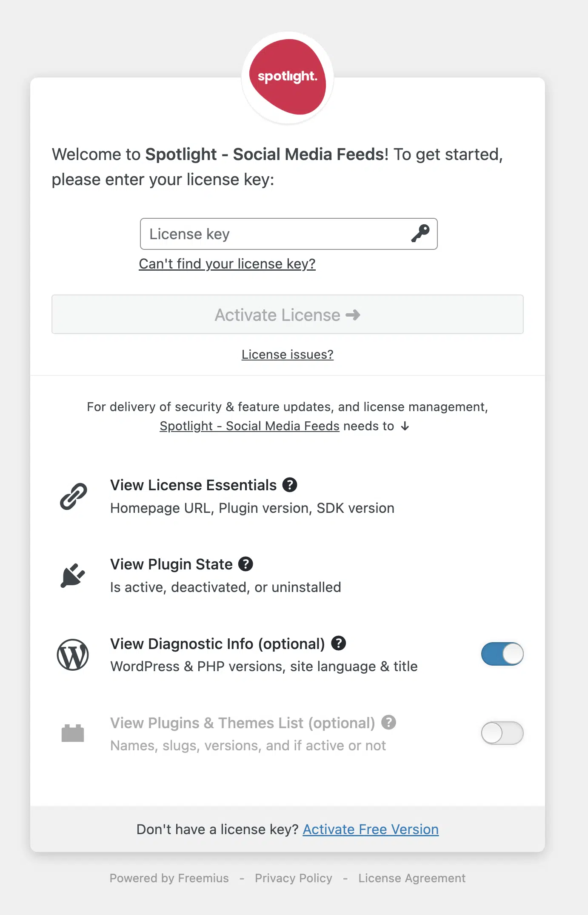Open the Privacy Policy footer link
The height and width of the screenshot is (915, 588).
[294, 878]
